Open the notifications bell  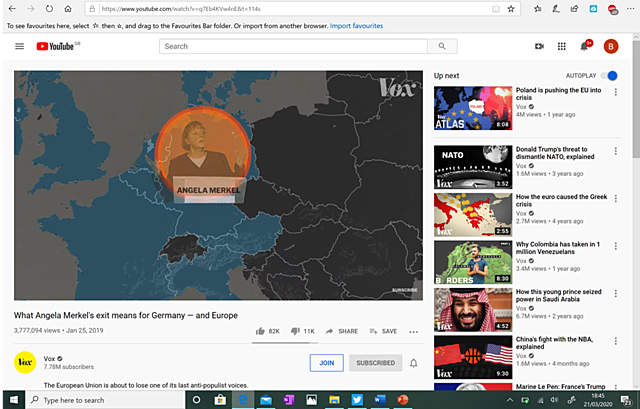[584, 46]
